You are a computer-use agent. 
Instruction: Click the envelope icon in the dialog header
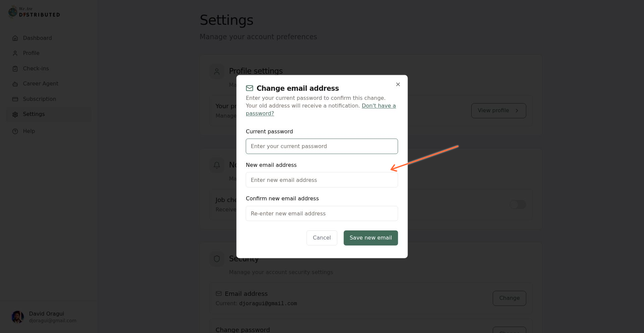(x=250, y=88)
